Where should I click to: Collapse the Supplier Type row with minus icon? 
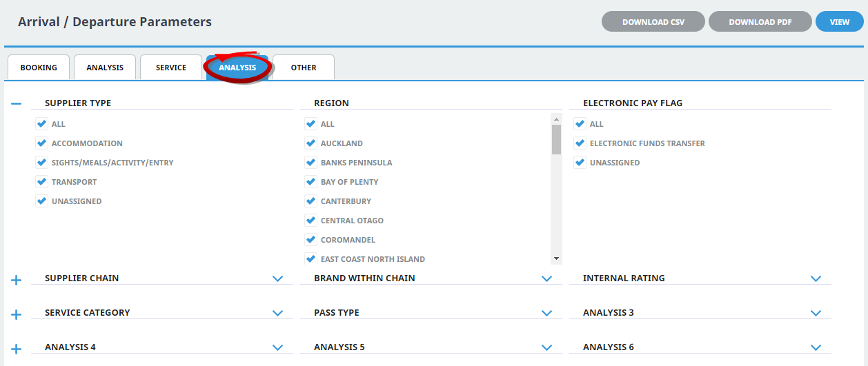[17, 103]
